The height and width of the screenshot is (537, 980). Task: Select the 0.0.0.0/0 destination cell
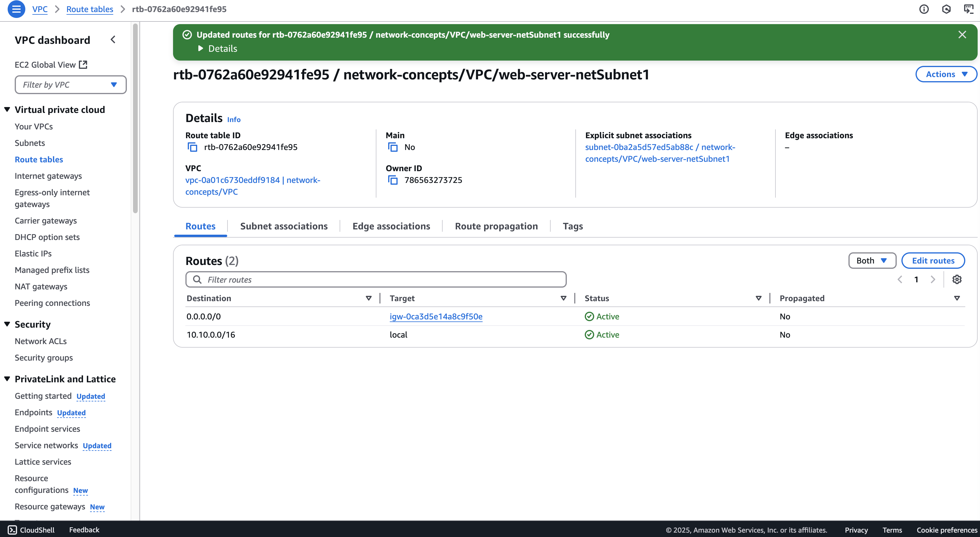(x=204, y=316)
